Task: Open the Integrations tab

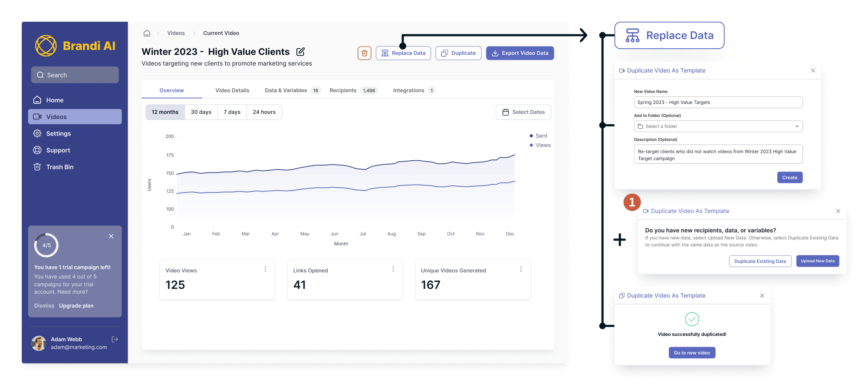Action: [x=414, y=90]
